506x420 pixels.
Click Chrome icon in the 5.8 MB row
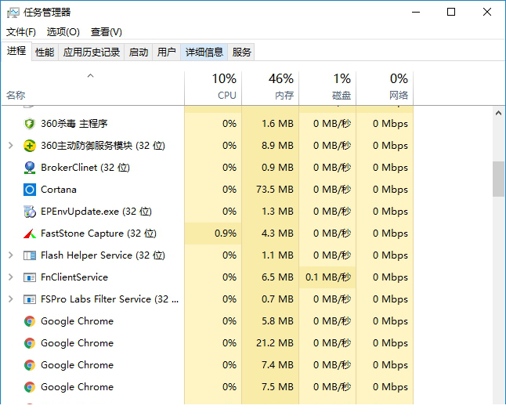click(x=29, y=321)
